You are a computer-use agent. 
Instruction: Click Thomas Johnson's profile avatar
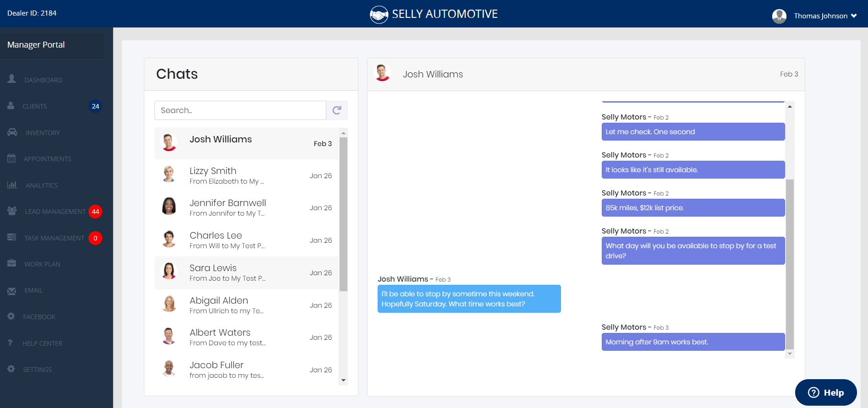coord(779,16)
